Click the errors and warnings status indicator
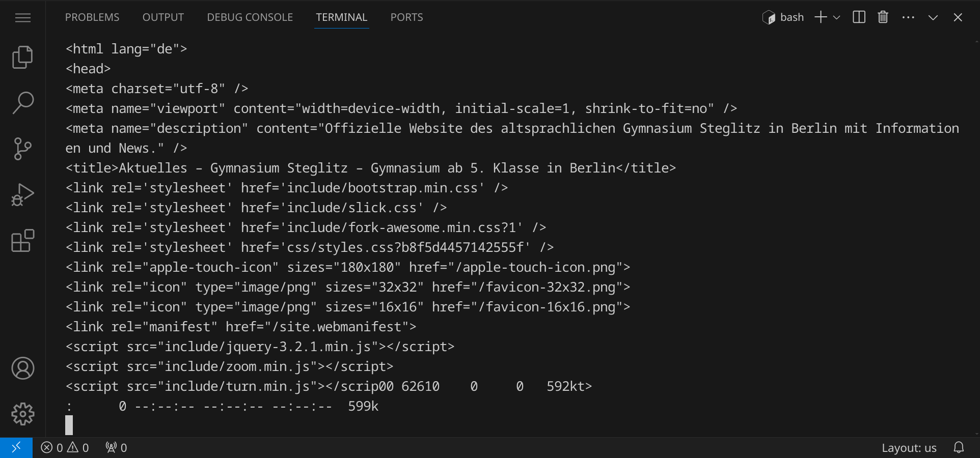980x458 pixels. [x=65, y=448]
